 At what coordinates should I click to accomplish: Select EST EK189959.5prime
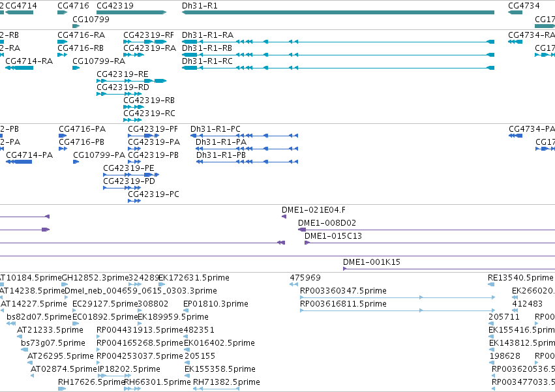tap(173, 317)
